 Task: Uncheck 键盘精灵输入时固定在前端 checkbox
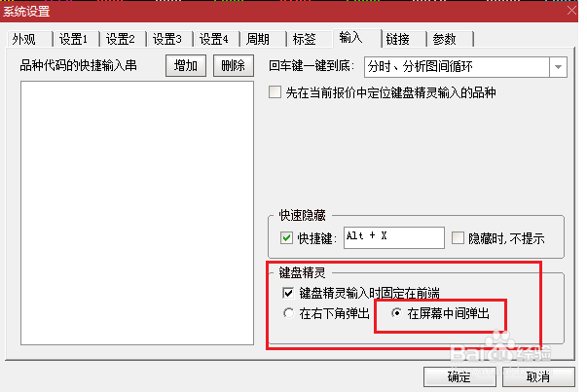coord(288,293)
